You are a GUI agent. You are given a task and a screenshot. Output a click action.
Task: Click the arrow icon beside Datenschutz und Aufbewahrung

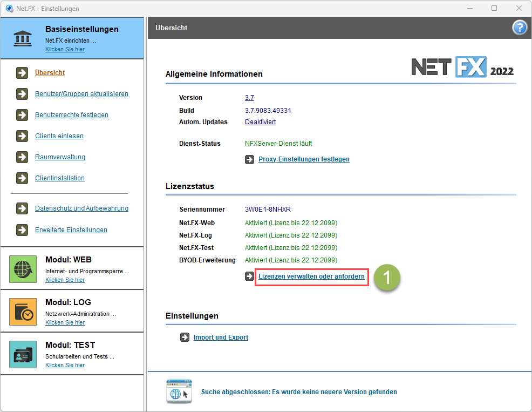coord(22,208)
